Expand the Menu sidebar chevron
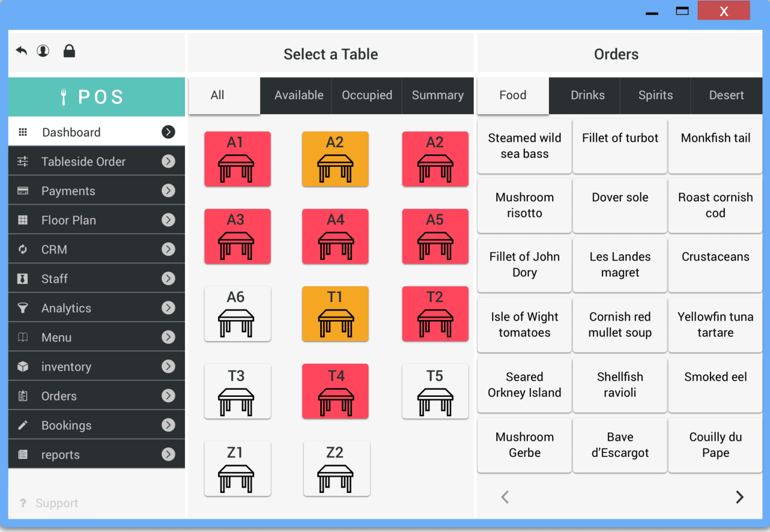770x532 pixels. [x=168, y=337]
